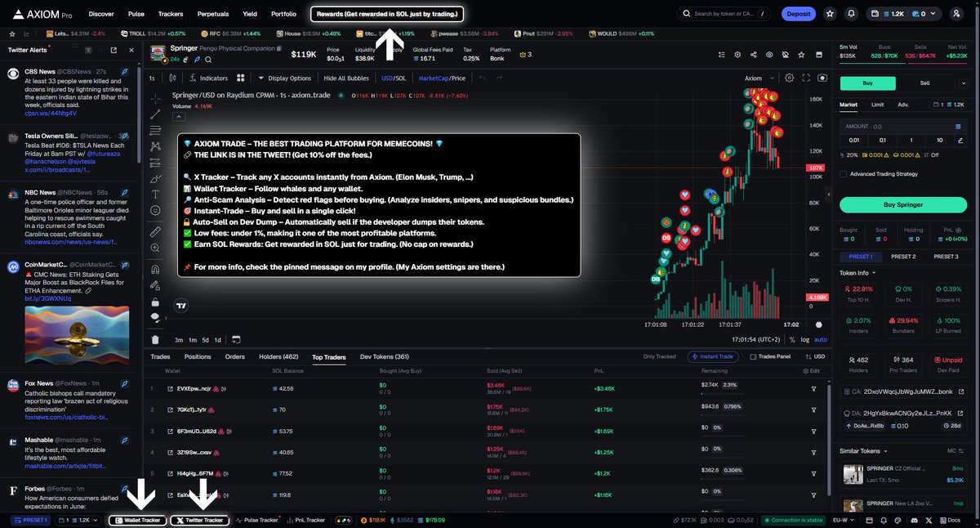Select the 0.1 SOL quick amount

(x=882, y=140)
